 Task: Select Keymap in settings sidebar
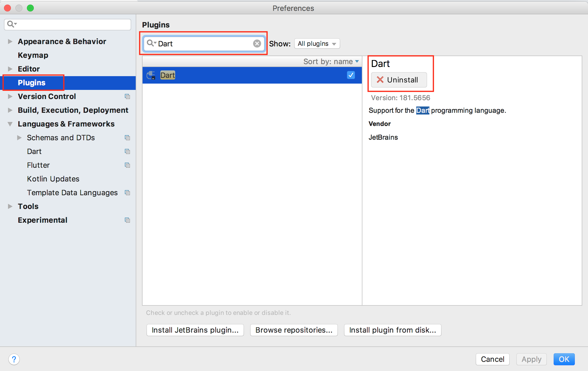coord(33,55)
